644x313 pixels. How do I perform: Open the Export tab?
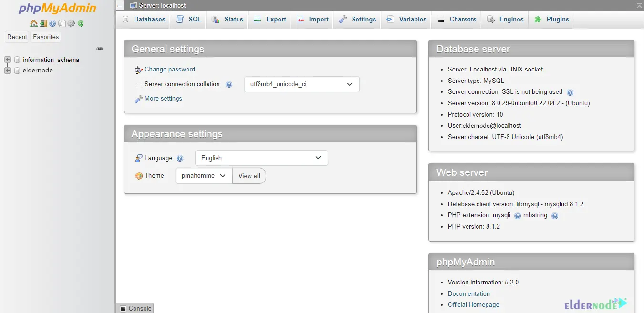click(x=270, y=20)
